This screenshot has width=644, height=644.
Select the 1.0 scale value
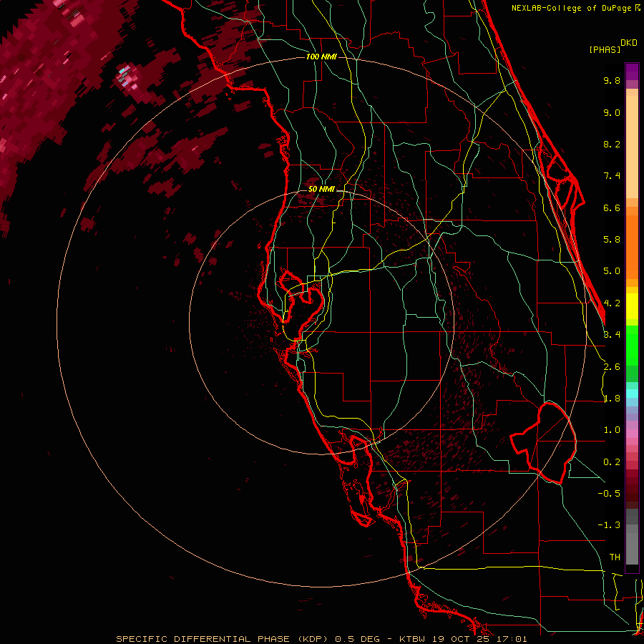coord(612,430)
